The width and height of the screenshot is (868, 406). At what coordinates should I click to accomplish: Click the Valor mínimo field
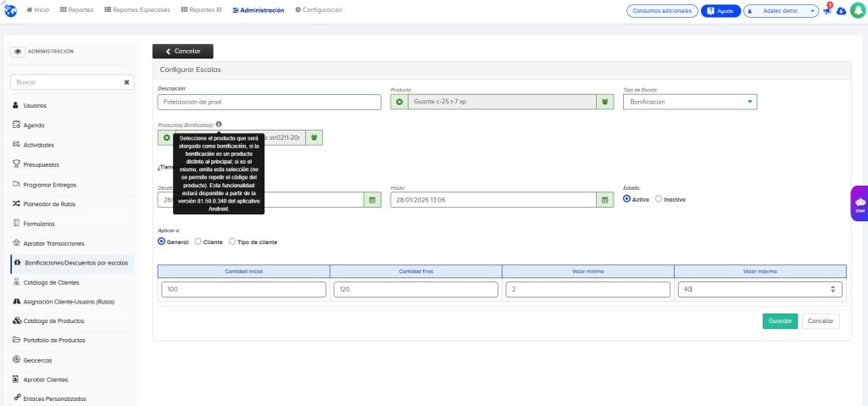point(588,289)
